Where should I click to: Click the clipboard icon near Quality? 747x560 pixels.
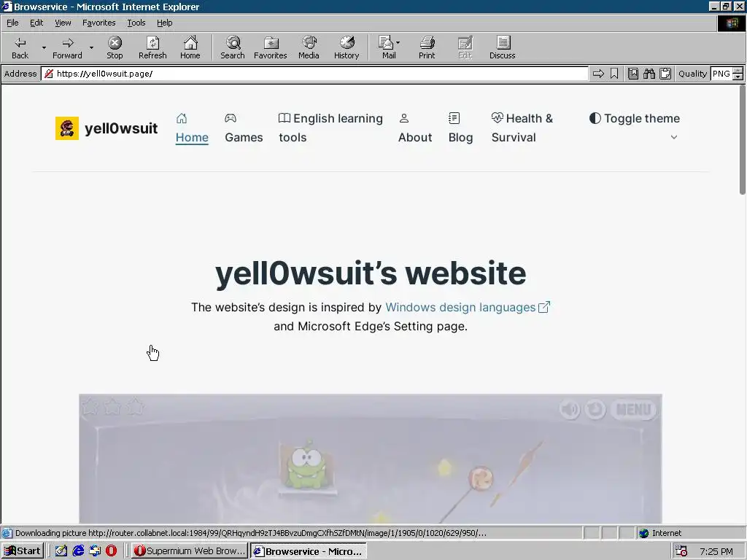[x=665, y=74]
